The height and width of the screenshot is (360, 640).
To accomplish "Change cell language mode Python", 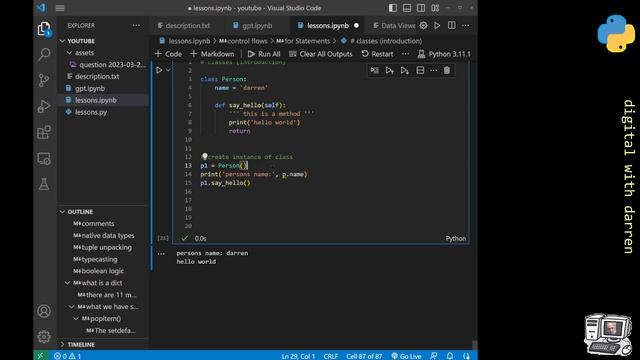I will pos(456,238).
